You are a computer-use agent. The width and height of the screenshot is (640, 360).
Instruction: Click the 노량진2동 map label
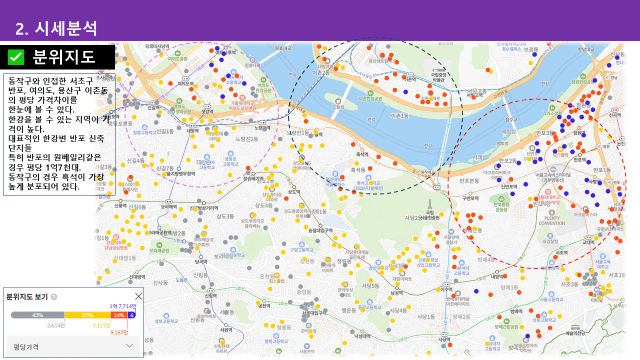pos(246,139)
